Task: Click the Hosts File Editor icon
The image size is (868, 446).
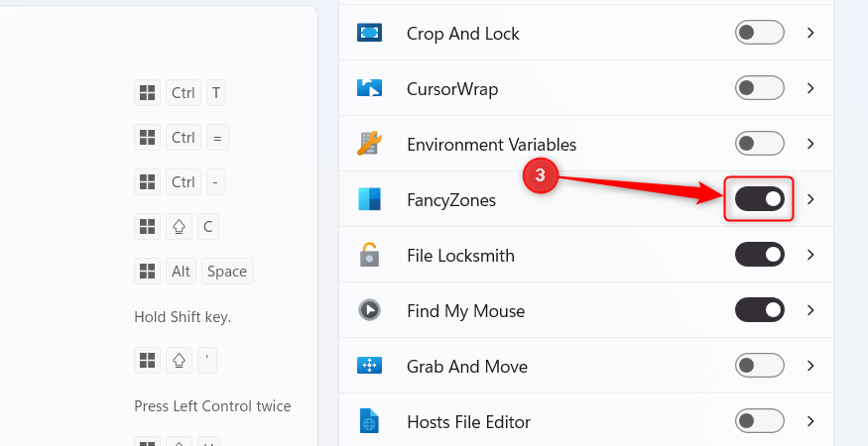Action: point(369,421)
